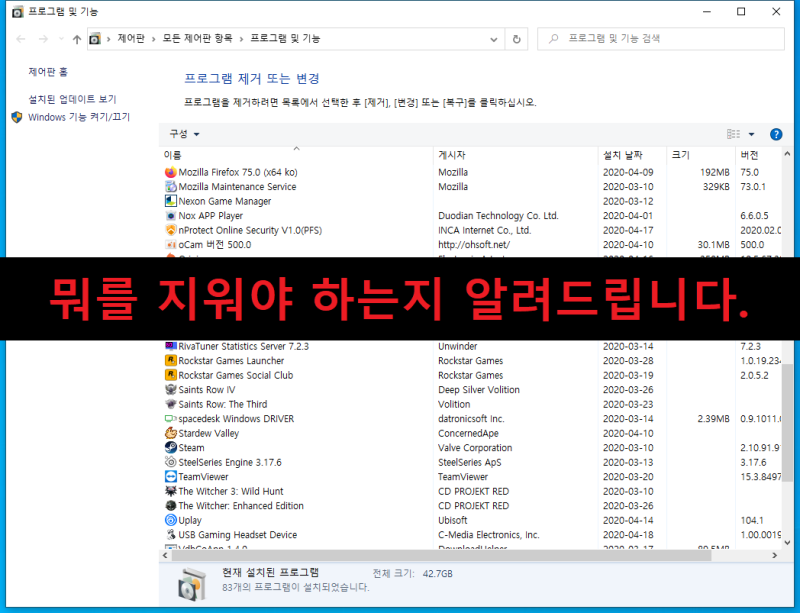The height and width of the screenshot is (613, 800).
Task: Sort by the 버전 column header
Action: (759, 155)
